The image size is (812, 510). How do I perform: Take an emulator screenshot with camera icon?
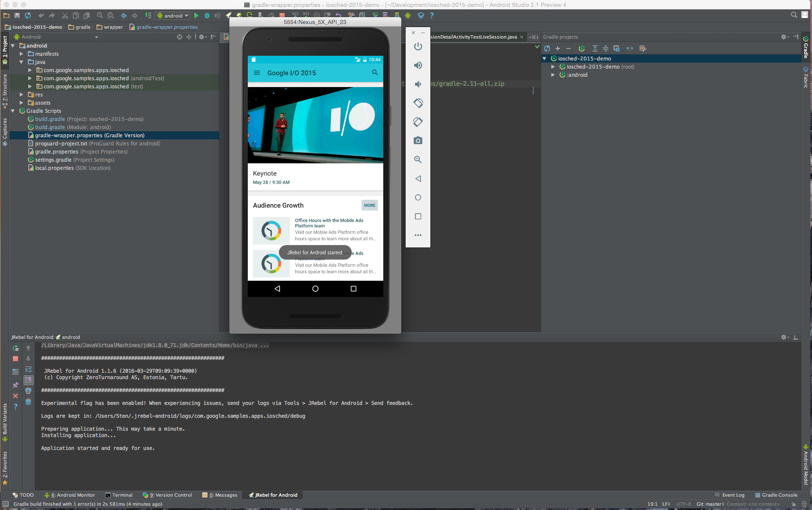pos(418,141)
